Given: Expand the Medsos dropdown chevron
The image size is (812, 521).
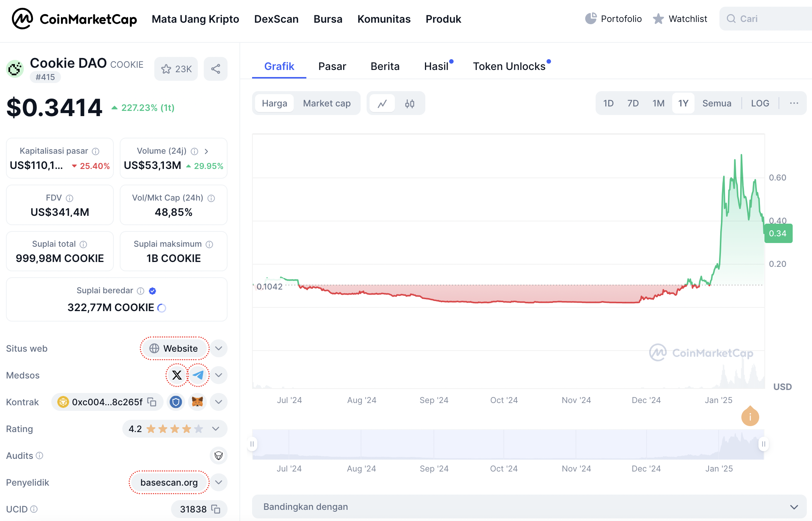Looking at the screenshot, I should pyautogui.click(x=219, y=375).
